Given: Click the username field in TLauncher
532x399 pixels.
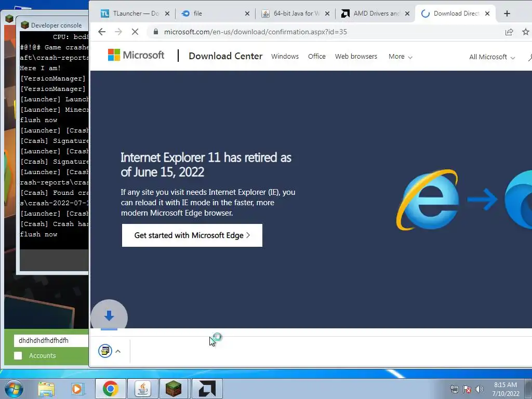Looking at the screenshot, I should tap(51, 340).
